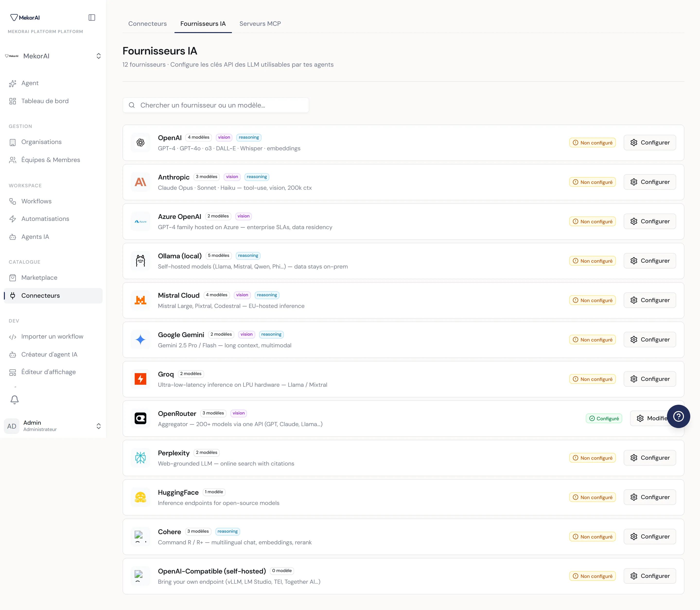700x610 pixels.
Task: Open Agents IA in sidebar
Action: click(53, 237)
